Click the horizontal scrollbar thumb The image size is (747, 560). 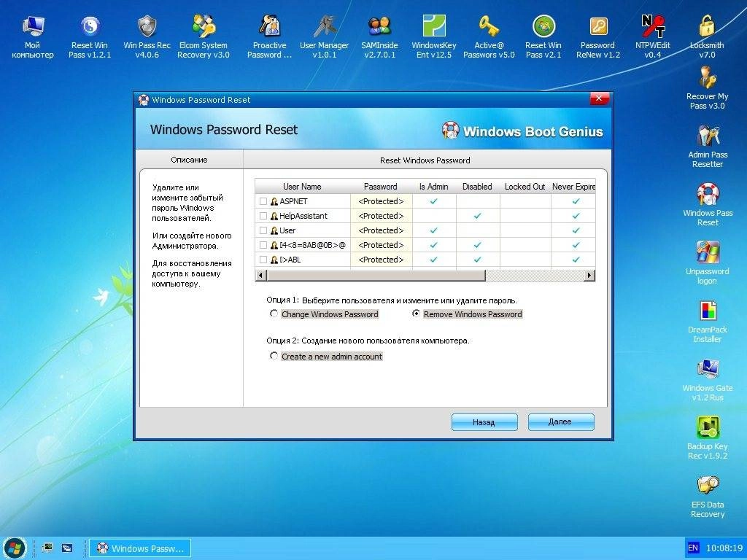pos(376,275)
